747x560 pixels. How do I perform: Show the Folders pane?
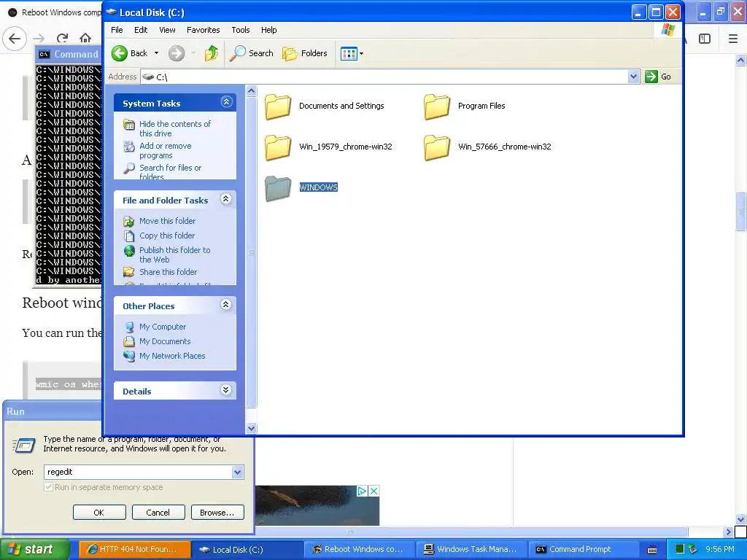[x=305, y=53]
